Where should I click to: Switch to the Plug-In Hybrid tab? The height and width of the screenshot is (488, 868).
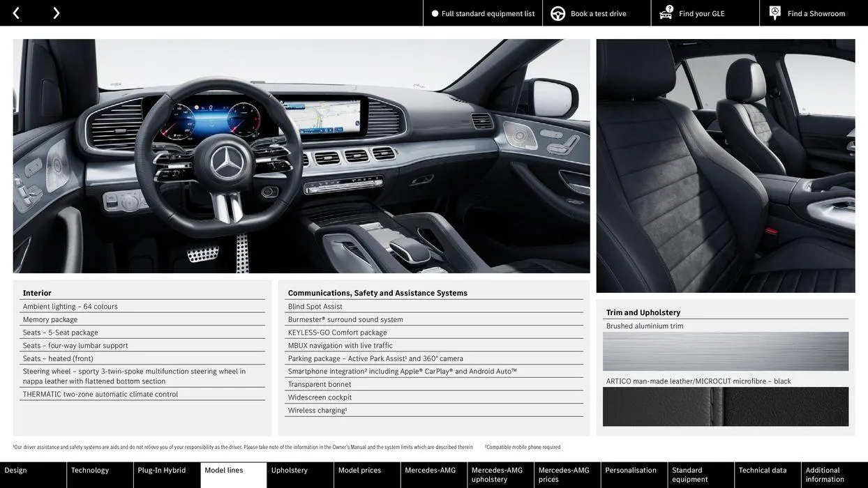click(x=165, y=472)
